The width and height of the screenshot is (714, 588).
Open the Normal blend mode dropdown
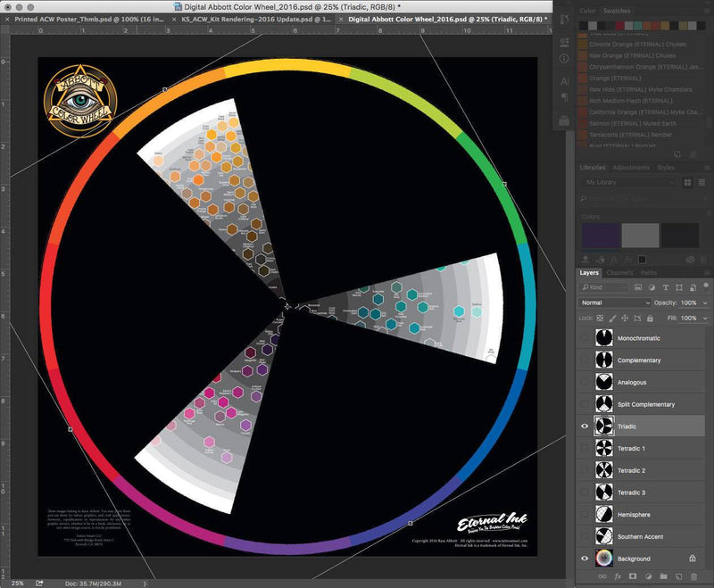click(x=615, y=302)
